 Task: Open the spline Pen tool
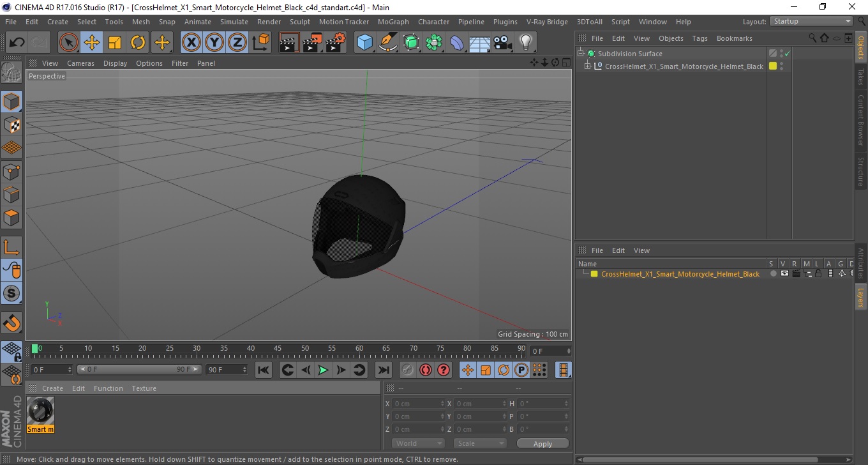(x=388, y=43)
